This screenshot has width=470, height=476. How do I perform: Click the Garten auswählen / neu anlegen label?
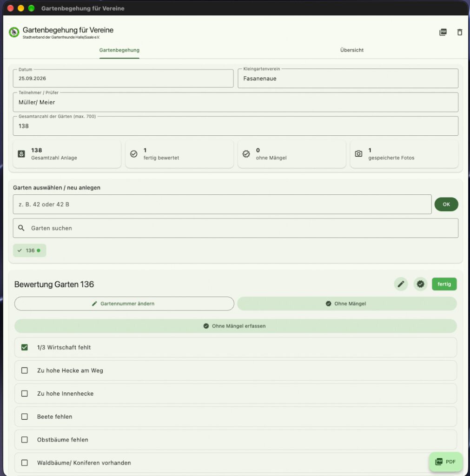(x=56, y=188)
